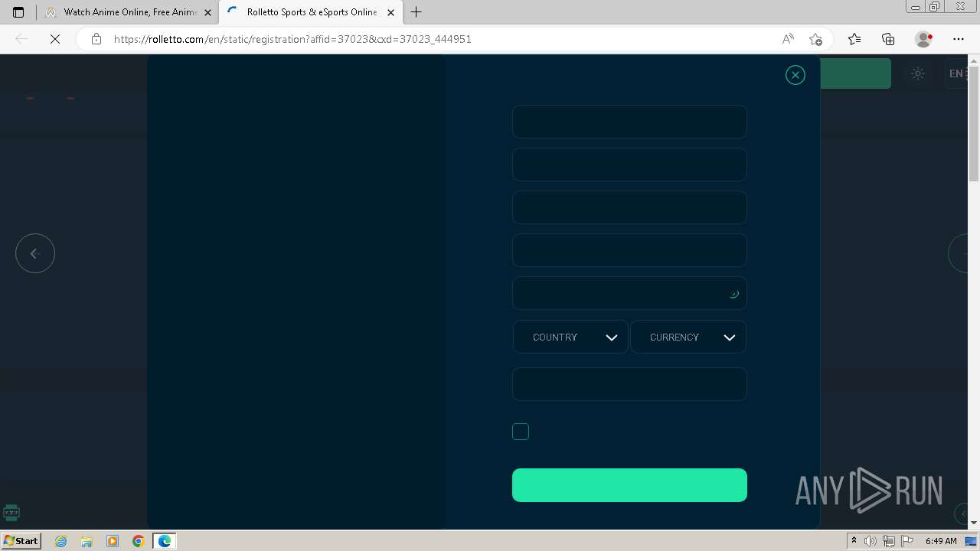980x551 pixels.
Task: Click the page vertical scrollbar
Action: [x=974, y=126]
